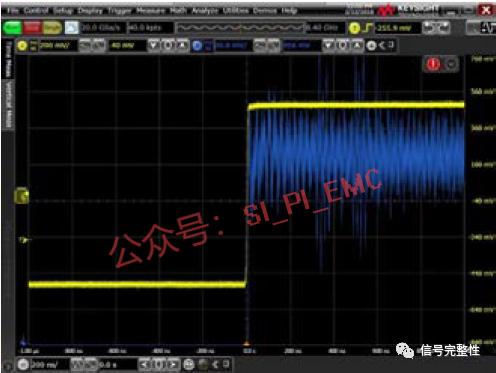The width and height of the screenshot is (496, 373).
Task: Click the horizontal scale zoom-out button
Action: click(77, 365)
